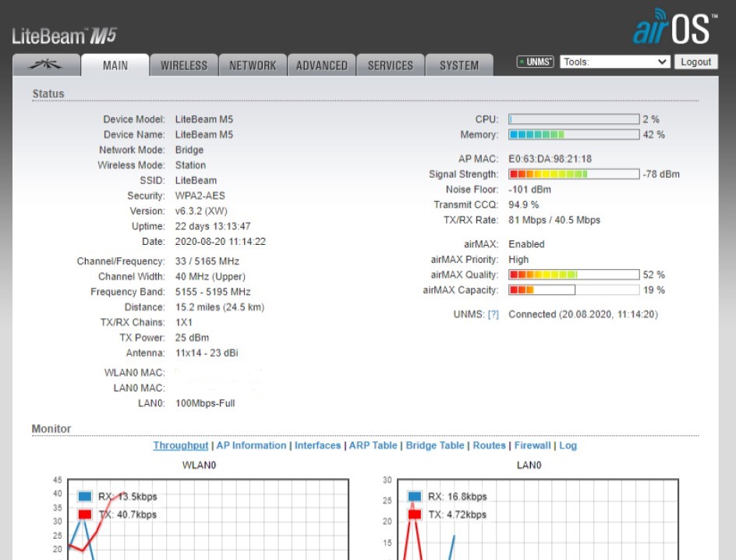
Task: View the Interfaces monitor link
Action: (x=318, y=445)
